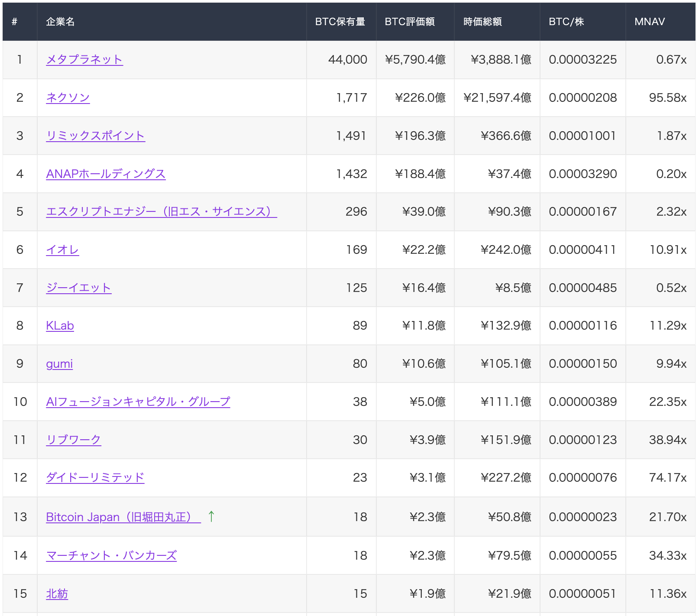Select the 0.00000051 BTC per share cell
The image size is (699, 616).
pyautogui.click(x=582, y=593)
